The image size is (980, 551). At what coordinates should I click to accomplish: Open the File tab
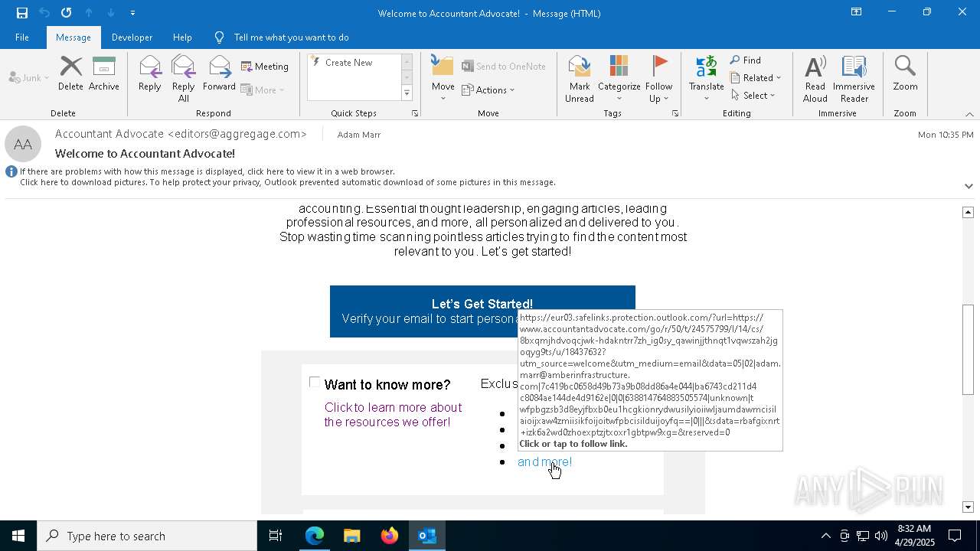point(22,37)
